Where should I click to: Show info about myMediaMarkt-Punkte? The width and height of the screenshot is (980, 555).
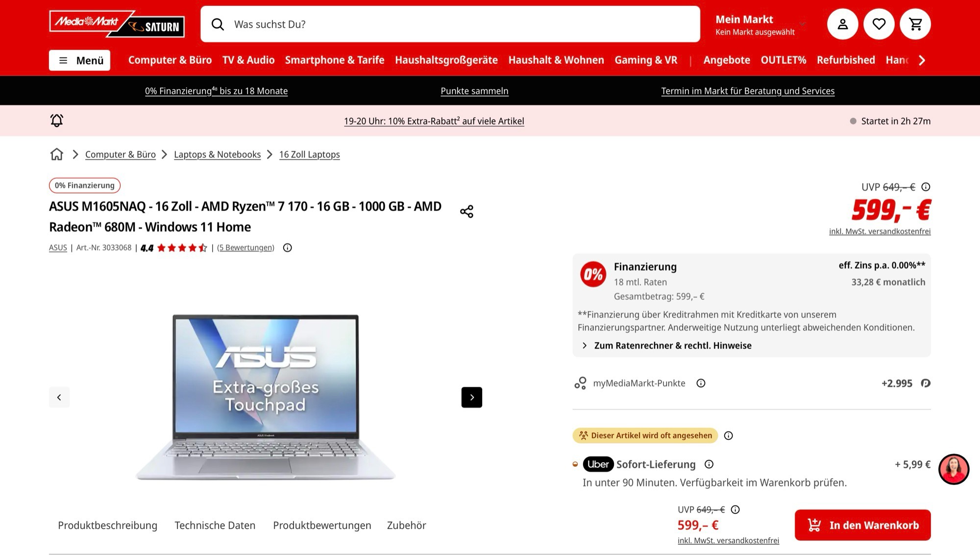pos(701,383)
